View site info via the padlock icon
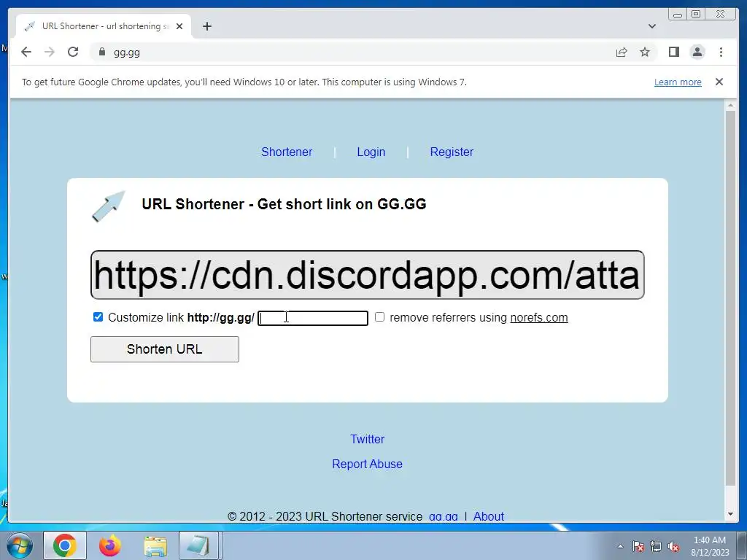 (x=101, y=52)
